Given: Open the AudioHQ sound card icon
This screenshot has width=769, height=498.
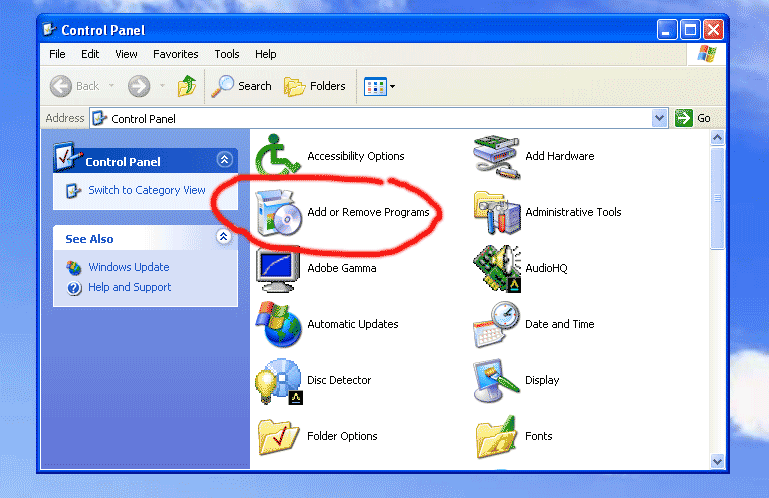Looking at the screenshot, I should (497, 269).
